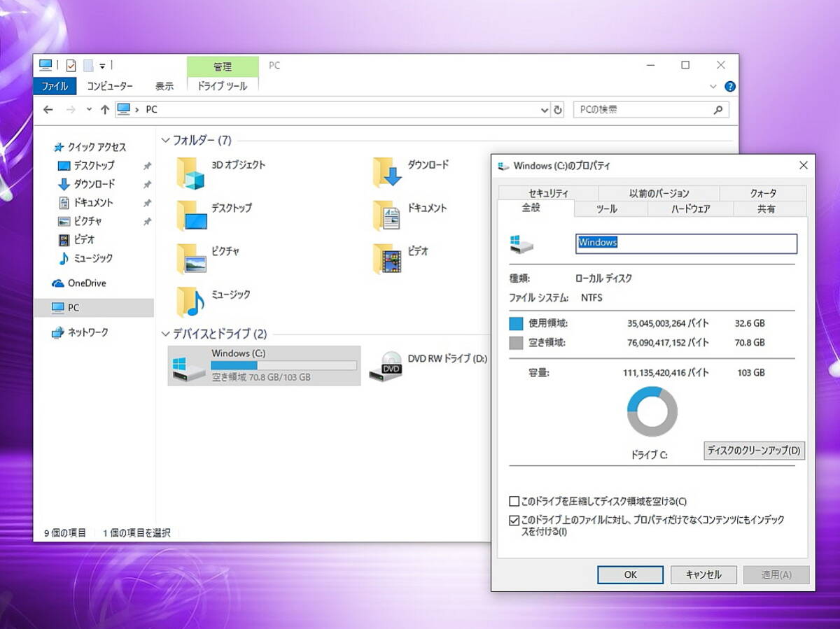Image resolution: width=840 pixels, height=629 pixels.
Task: Click the blue 使用領域 color square
Action: (517, 323)
